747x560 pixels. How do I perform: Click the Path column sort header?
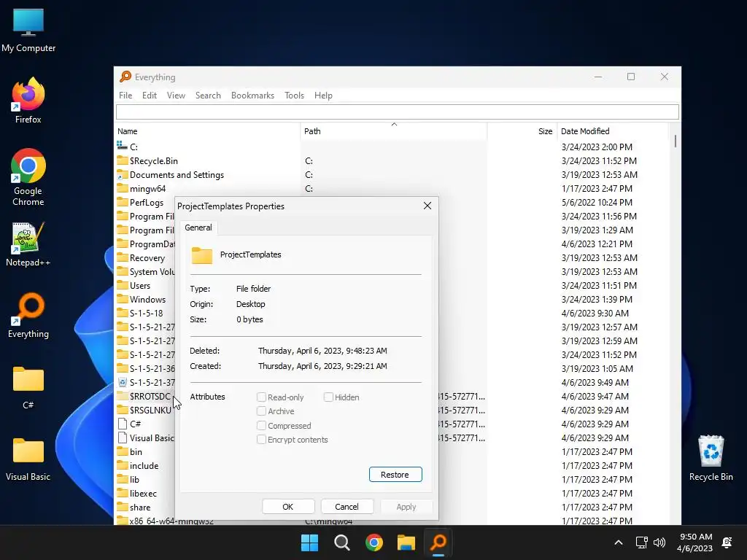tap(393, 131)
